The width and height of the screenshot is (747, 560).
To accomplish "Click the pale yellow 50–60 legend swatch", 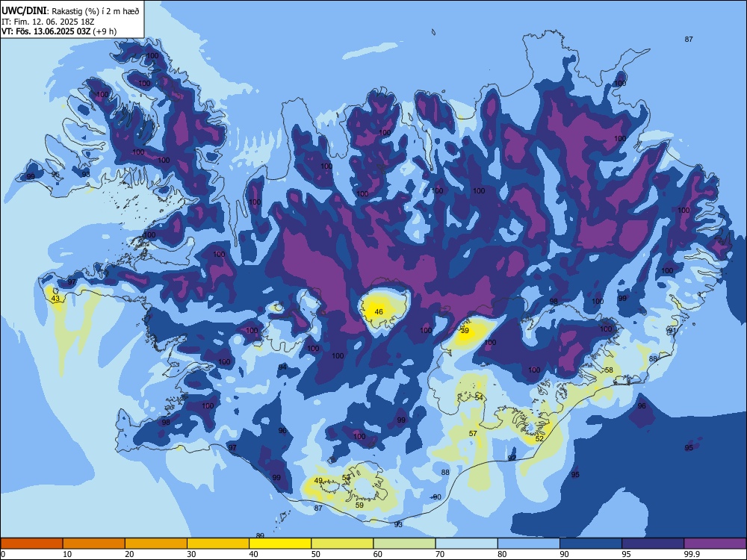I will coord(342,544).
